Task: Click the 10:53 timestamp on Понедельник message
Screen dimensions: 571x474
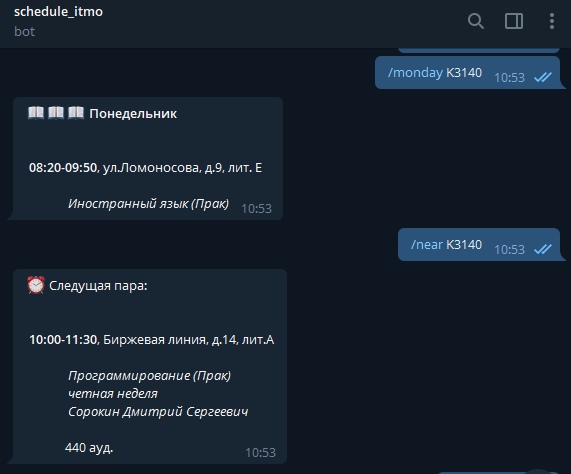Action: click(x=256, y=209)
